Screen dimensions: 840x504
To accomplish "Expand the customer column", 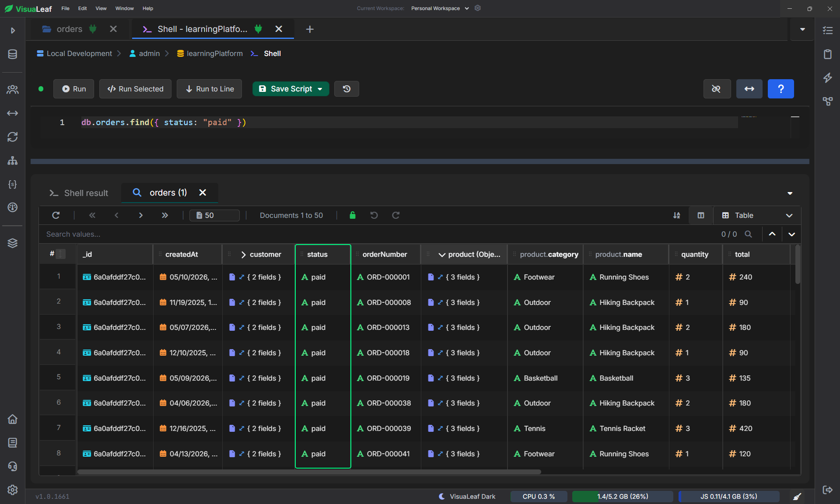I will tap(243, 255).
